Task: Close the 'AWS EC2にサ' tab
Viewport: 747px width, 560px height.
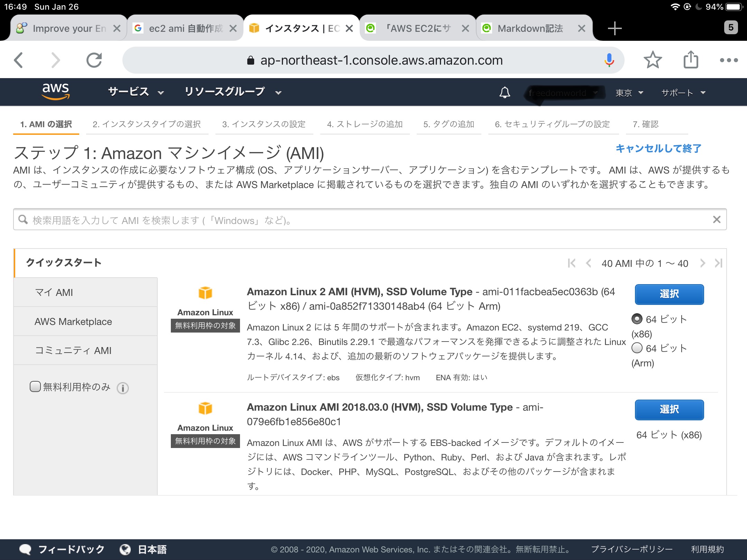Action: click(465, 28)
